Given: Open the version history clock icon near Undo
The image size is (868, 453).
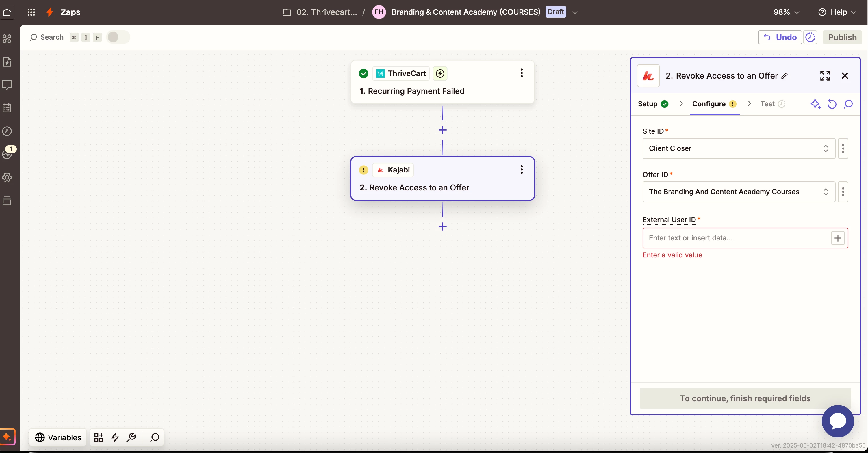Looking at the screenshot, I should click(x=810, y=37).
